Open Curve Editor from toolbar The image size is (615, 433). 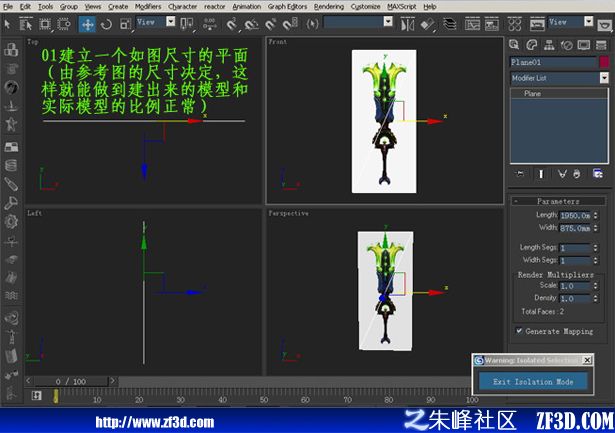[x=472, y=24]
